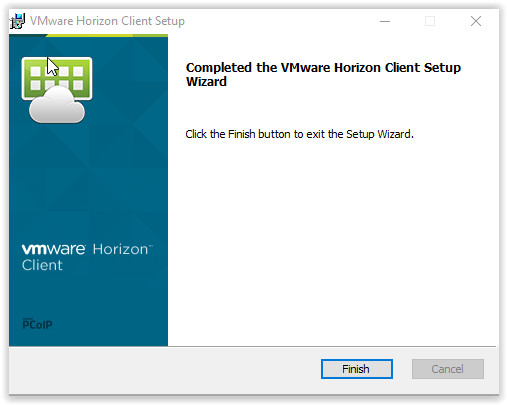Click the Horizon product name in banner
Viewport: 507px width, 405px height.
click(x=122, y=249)
